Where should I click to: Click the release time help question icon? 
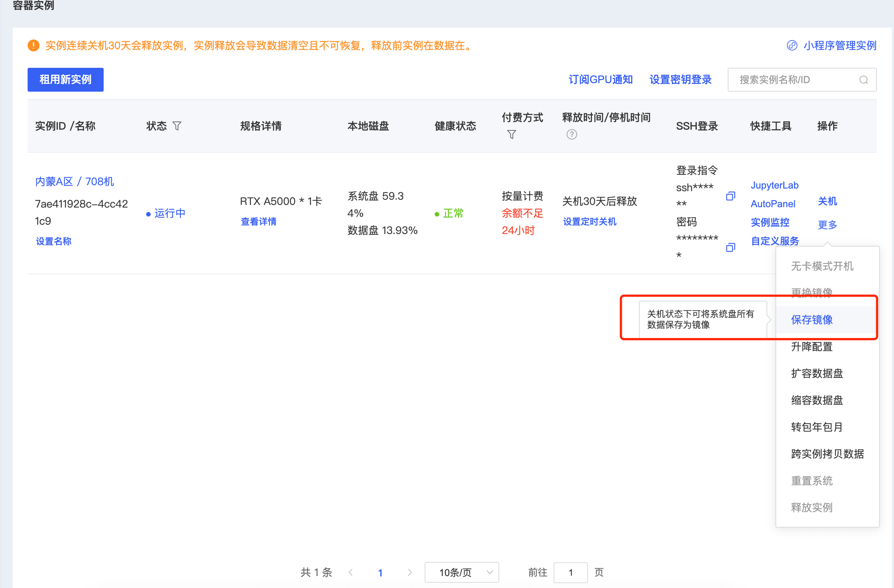pyautogui.click(x=572, y=135)
